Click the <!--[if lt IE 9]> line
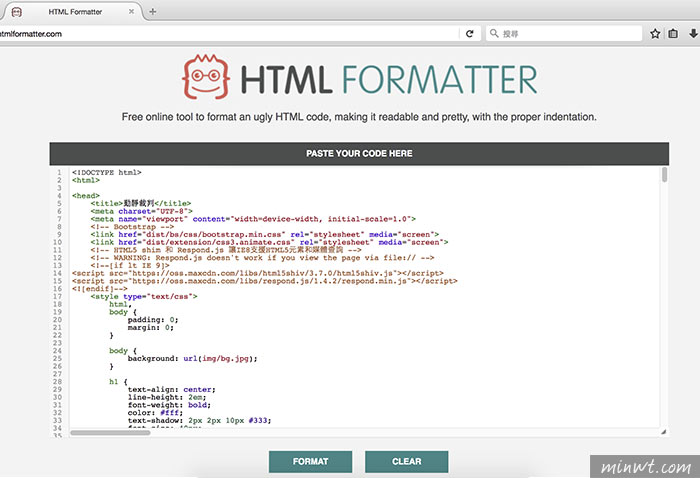 point(130,265)
